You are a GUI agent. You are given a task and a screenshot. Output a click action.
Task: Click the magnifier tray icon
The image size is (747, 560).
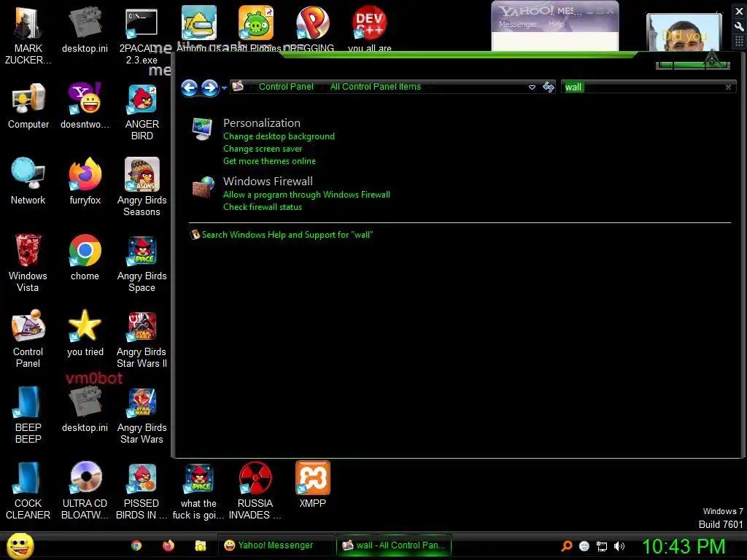coord(566,545)
